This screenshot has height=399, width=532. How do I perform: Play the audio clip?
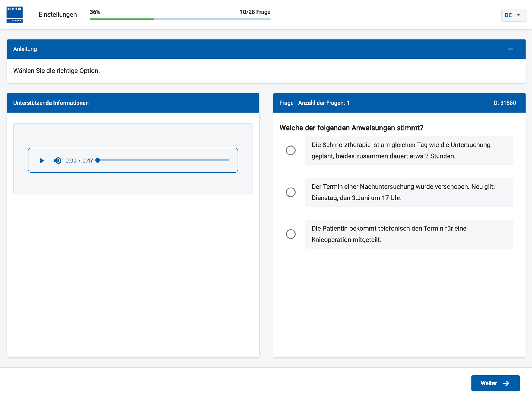click(x=42, y=160)
